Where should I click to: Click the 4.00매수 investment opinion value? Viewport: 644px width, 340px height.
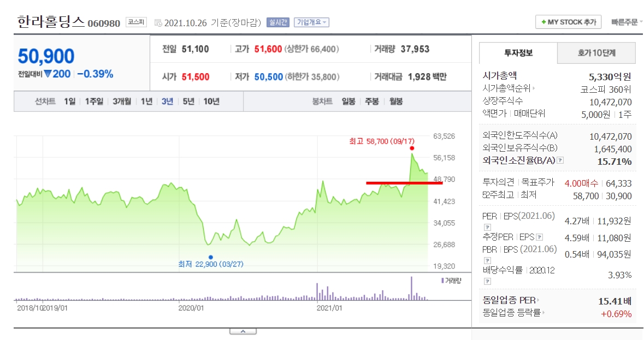[581, 183]
